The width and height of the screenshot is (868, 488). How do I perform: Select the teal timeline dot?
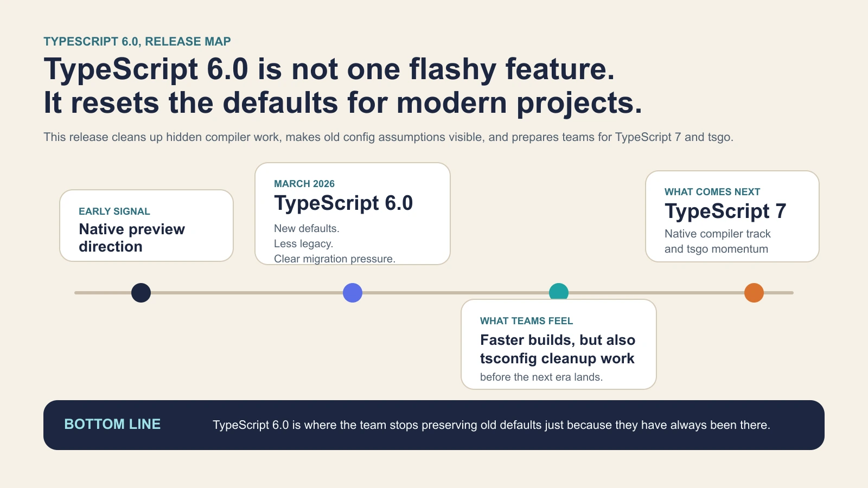pos(558,291)
